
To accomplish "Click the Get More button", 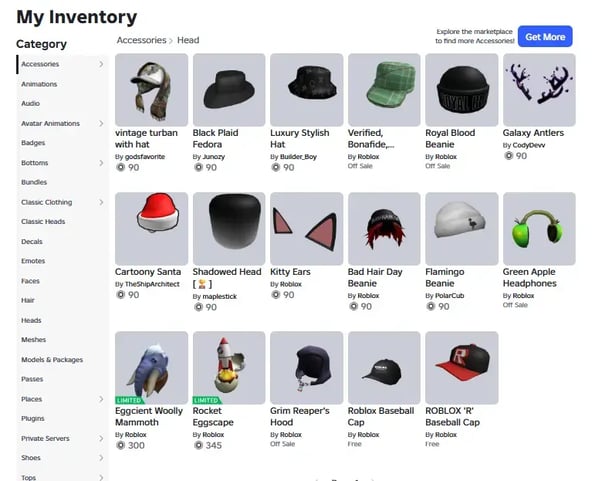I will point(545,36).
